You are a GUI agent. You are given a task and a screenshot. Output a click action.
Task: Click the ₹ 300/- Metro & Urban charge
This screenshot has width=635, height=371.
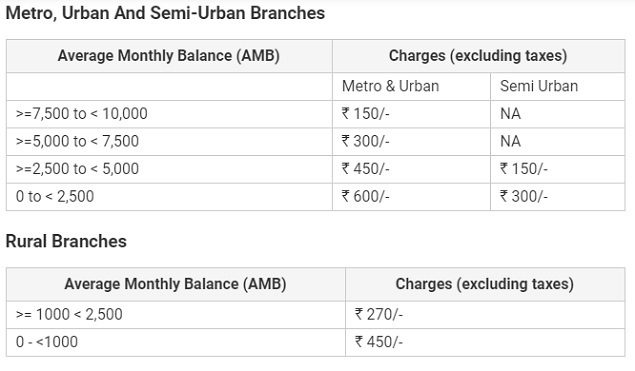pyautogui.click(x=366, y=141)
